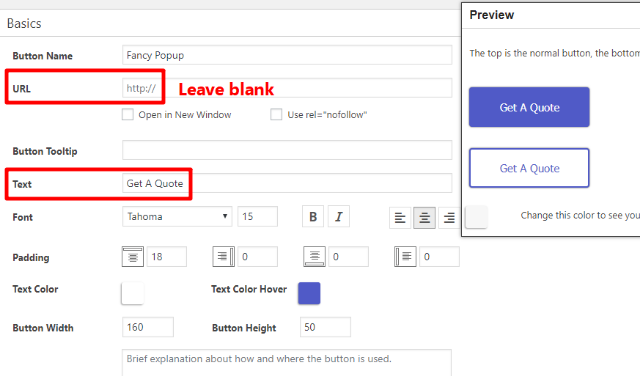Image resolution: width=640 pixels, height=376 pixels.
Task: Select the Button Width field
Action: 148,327
